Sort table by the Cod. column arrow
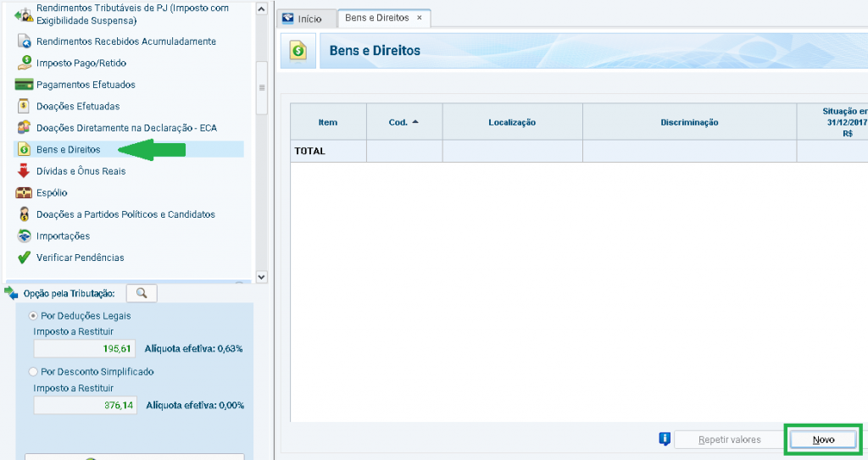868x460 pixels. click(x=415, y=122)
